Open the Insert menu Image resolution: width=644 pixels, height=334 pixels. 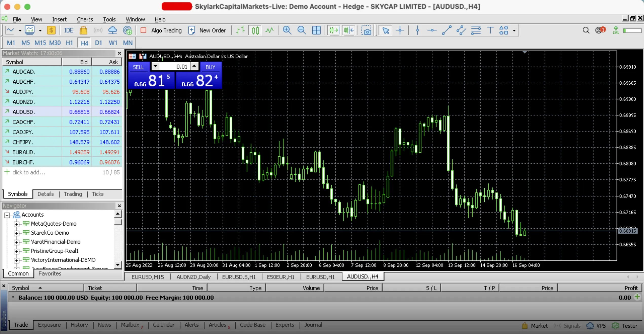point(59,19)
